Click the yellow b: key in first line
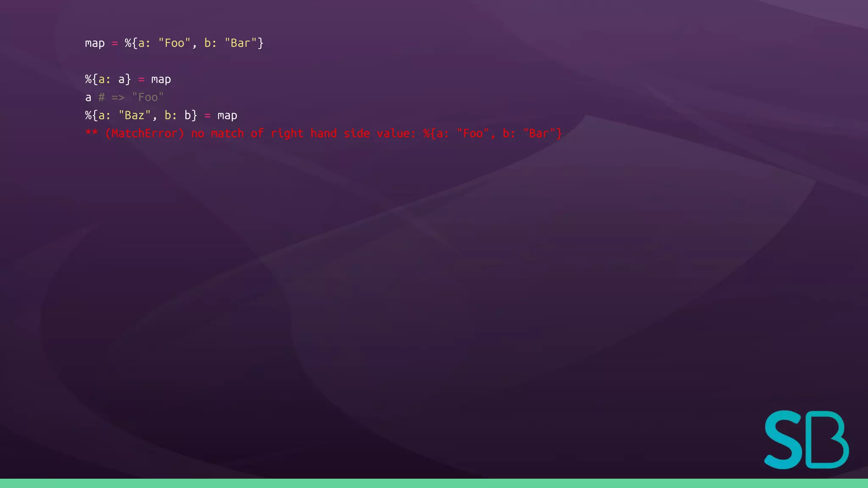This screenshot has width=868, height=488. [x=211, y=43]
